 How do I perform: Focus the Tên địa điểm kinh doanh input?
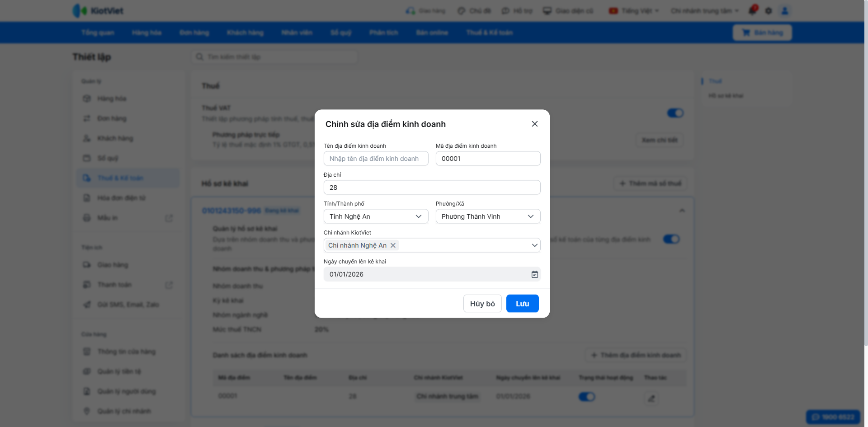[x=376, y=159]
